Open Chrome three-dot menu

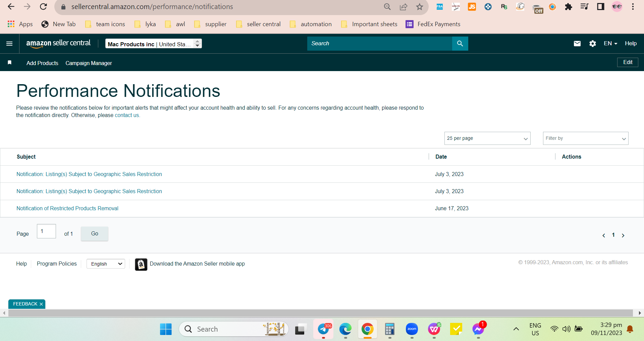(x=633, y=7)
